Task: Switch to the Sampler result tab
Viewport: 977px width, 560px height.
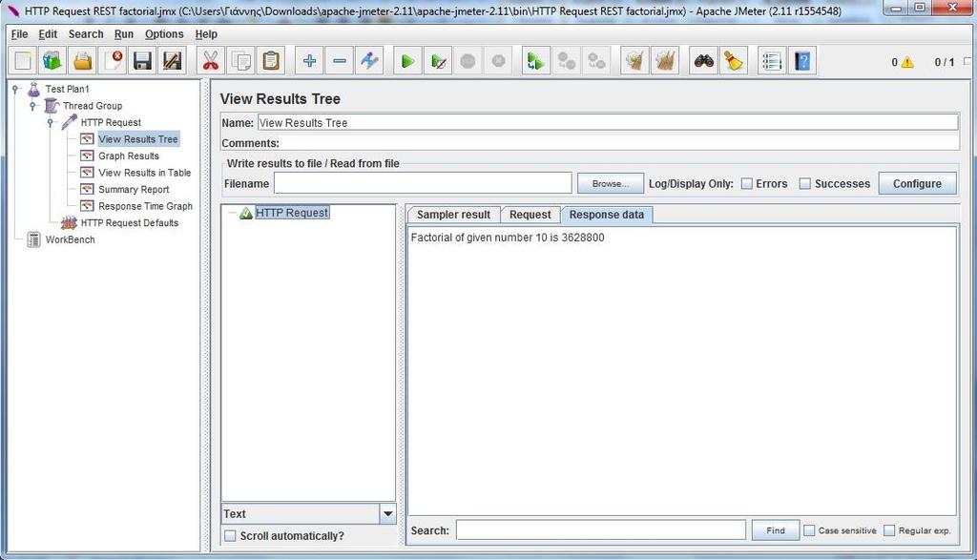Action: (453, 215)
